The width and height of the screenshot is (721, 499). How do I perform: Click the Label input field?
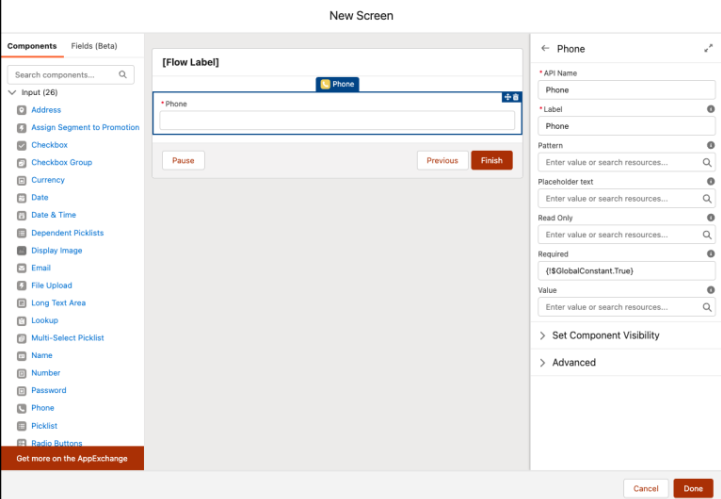click(x=626, y=126)
